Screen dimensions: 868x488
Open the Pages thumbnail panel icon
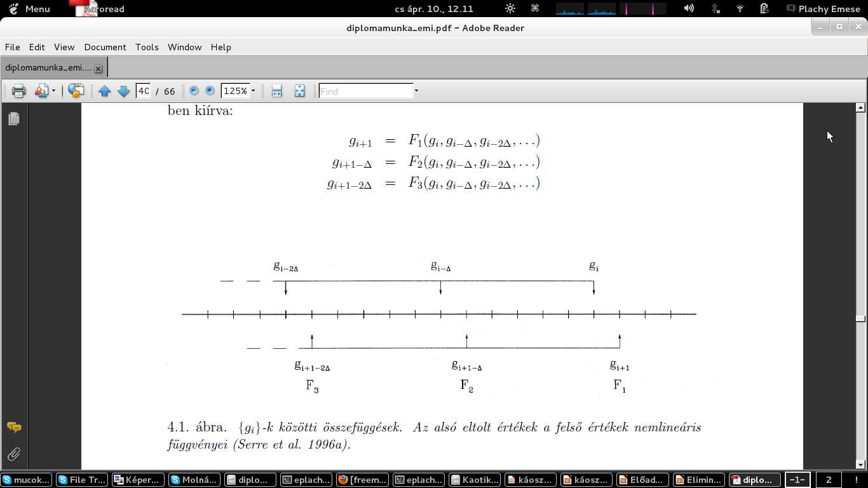pyautogui.click(x=14, y=119)
